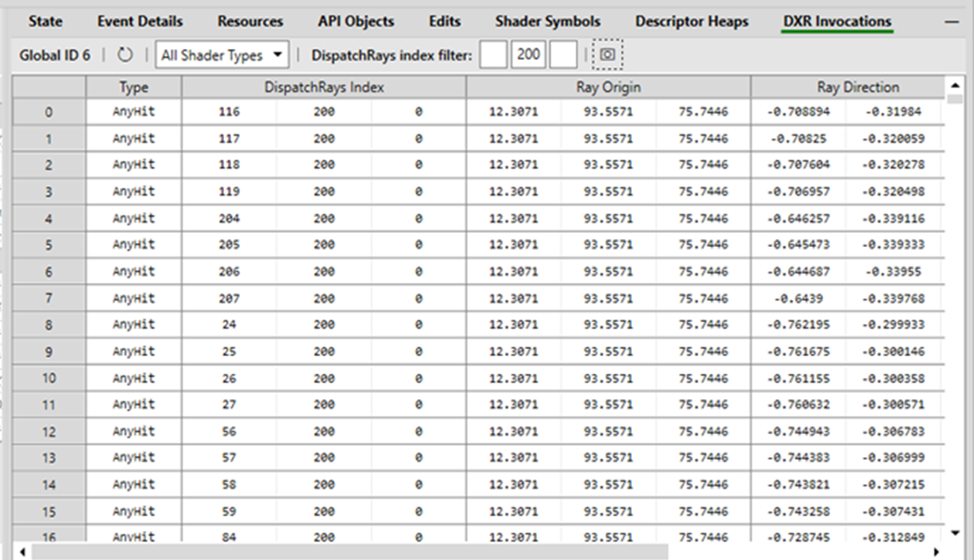The height and width of the screenshot is (560, 974).
Task: Click DispatchRays index cell 207
Action: [229, 298]
